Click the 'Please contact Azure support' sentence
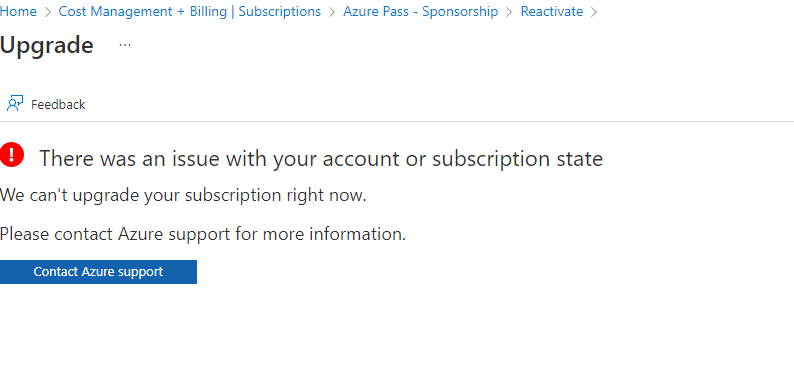The width and height of the screenshot is (794, 382). pos(203,234)
